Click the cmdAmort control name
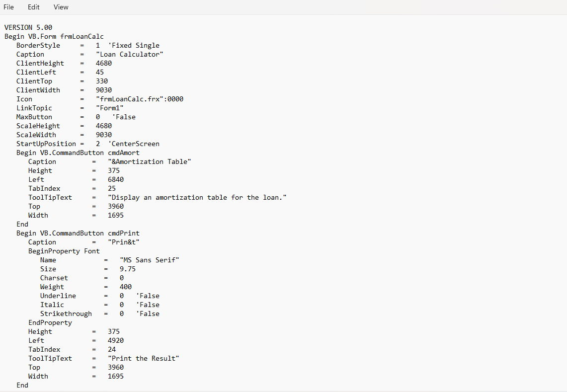Screen dimensions: 567x392 pyautogui.click(x=124, y=153)
